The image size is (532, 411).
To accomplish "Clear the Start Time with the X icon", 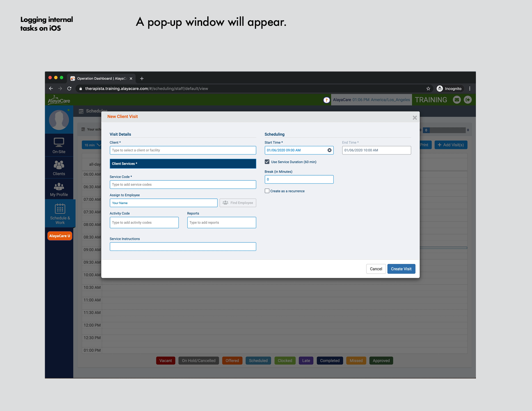I will pyautogui.click(x=329, y=150).
